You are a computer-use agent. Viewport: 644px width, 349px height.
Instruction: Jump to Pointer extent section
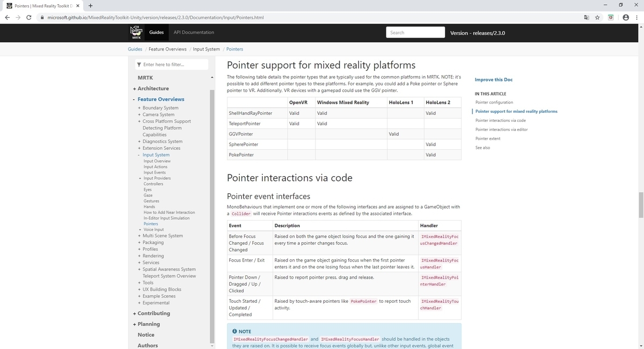click(488, 139)
